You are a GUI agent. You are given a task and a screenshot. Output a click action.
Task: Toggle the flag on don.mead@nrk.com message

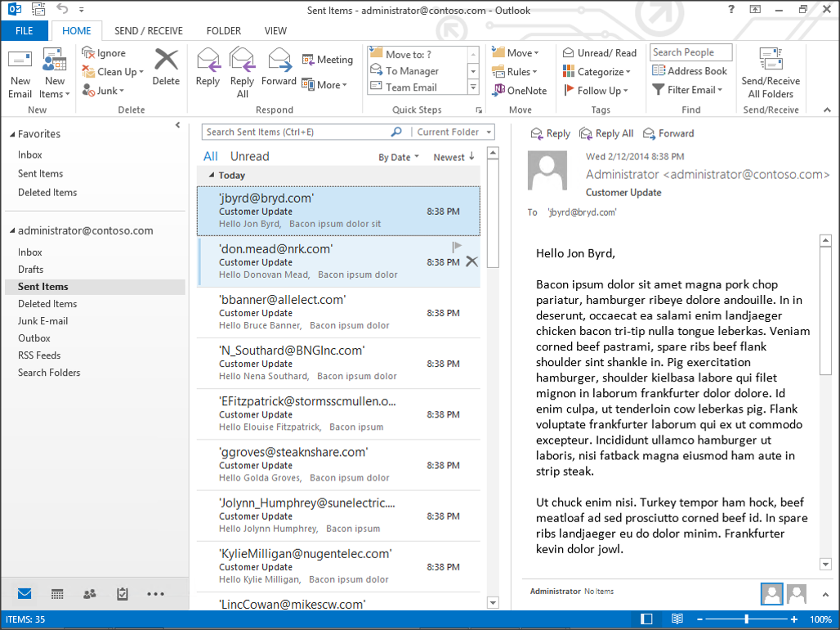click(x=457, y=246)
